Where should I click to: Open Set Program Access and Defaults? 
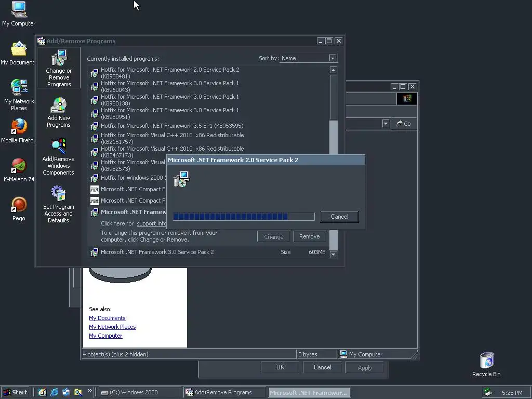click(x=58, y=204)
